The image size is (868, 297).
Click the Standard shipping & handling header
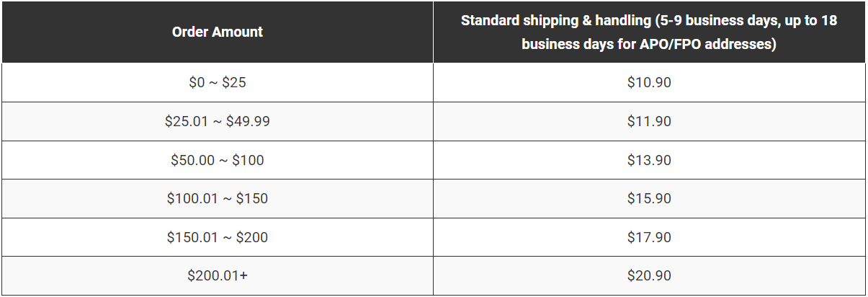click(x=649, y=32)
